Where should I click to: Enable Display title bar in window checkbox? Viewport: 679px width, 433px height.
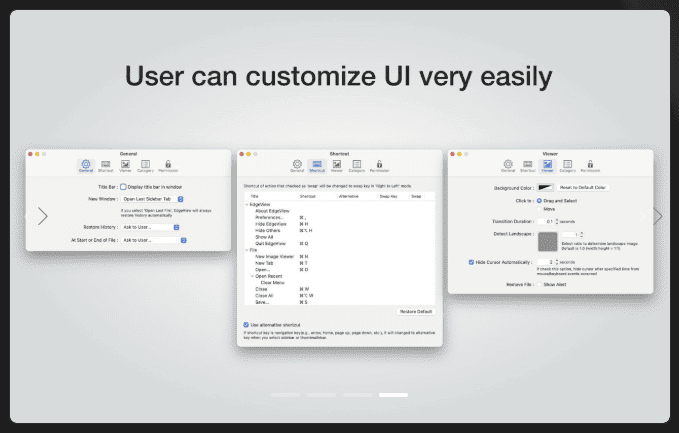point(123,187)
